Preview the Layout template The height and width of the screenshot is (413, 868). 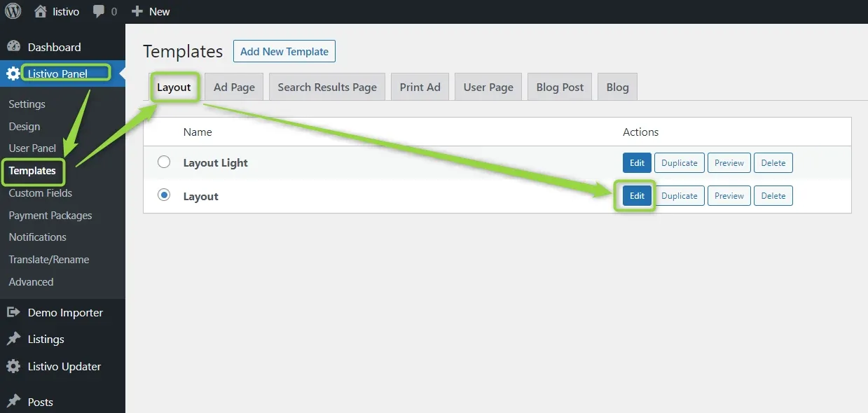(729, 196)
